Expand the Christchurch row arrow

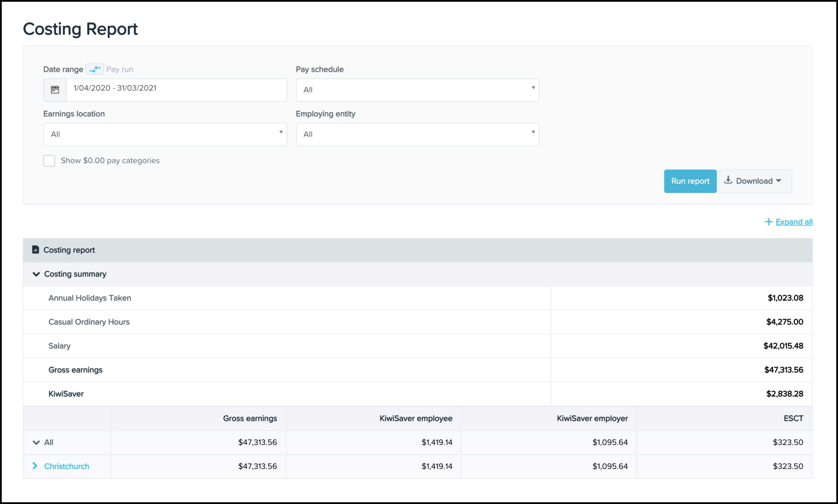(x=35, y=466)
